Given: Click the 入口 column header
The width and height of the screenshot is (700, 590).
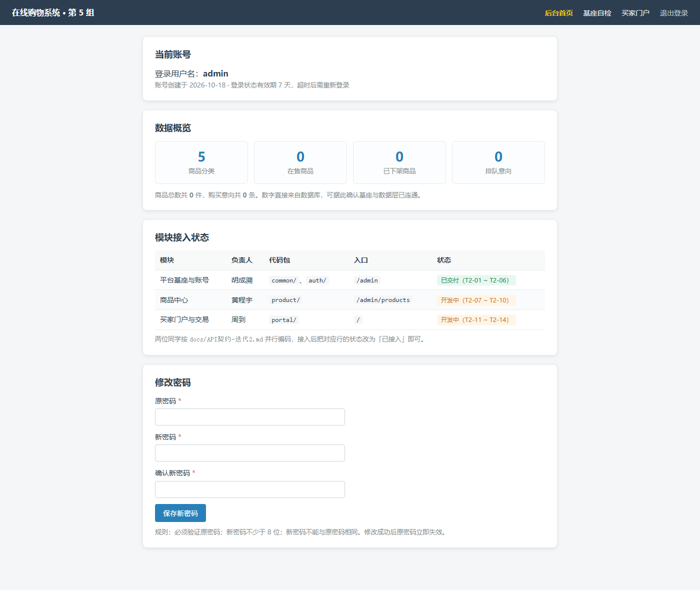Looking at the screenshot, I should [361, 260].
